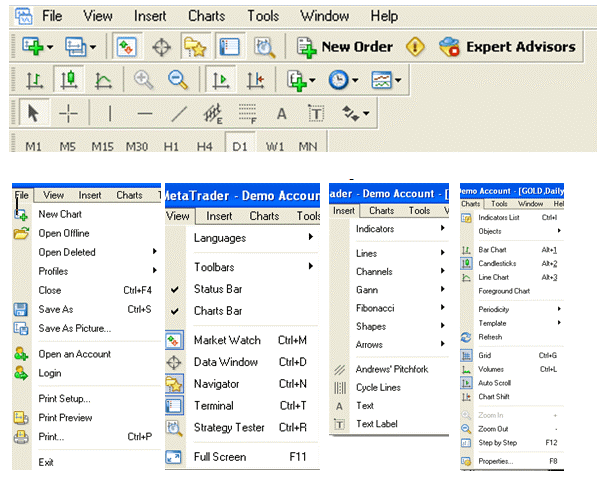Select the Text Label T icon
This screenshot has height=496, width=608.
[x=316, y=114]
